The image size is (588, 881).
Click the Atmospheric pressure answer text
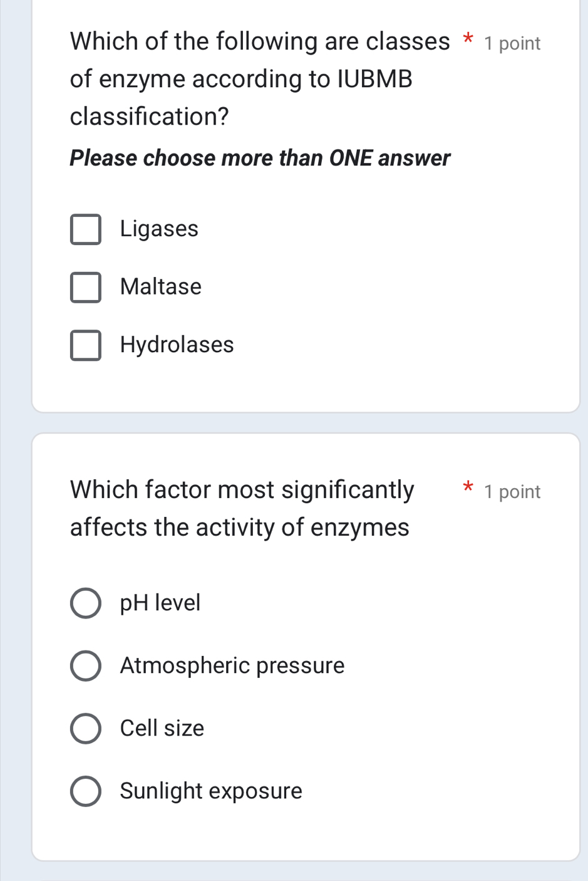point(232,665)
